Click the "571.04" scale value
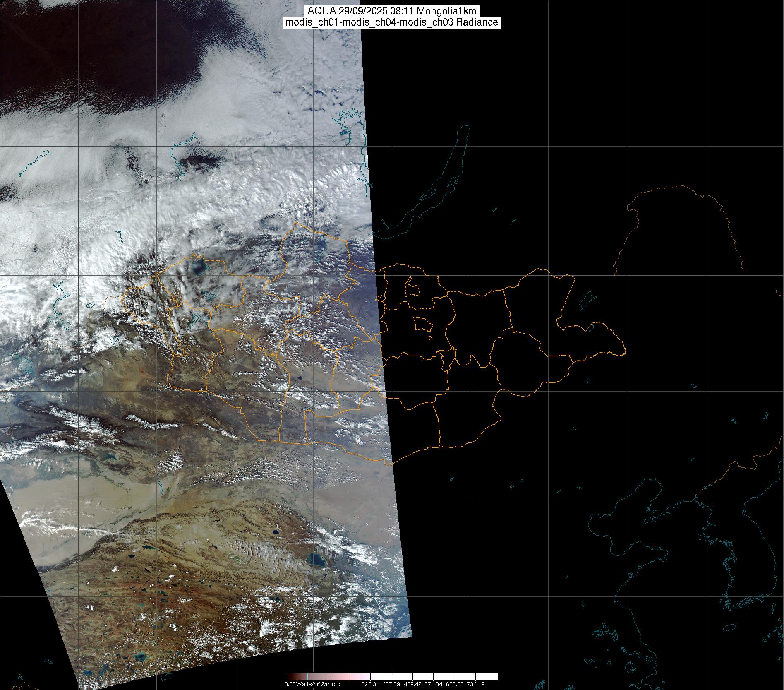Viewport: 784px width, 690px height. 434,684
